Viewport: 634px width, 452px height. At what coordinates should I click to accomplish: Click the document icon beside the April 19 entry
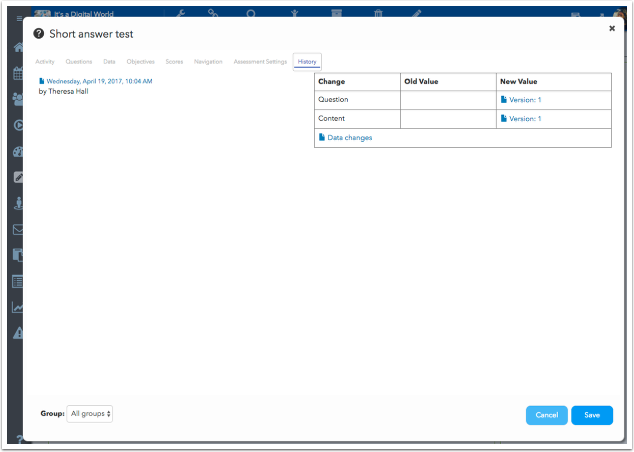[x=41, y=81]
